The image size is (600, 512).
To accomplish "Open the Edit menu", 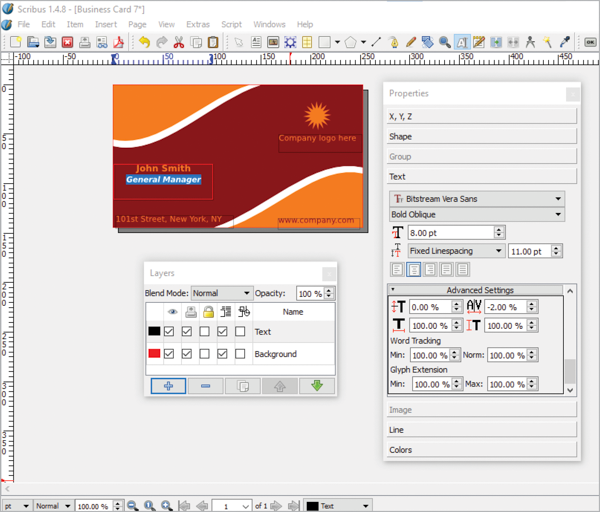I will click(48, 24).
